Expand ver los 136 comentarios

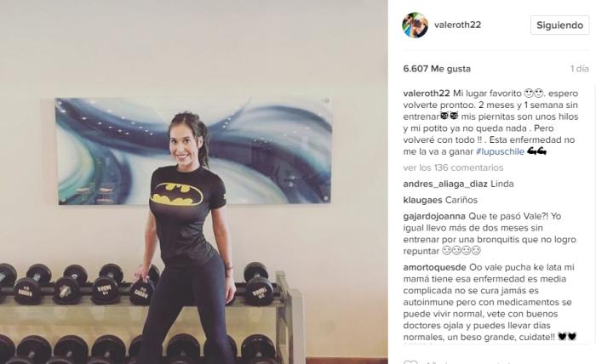(453, 168)
